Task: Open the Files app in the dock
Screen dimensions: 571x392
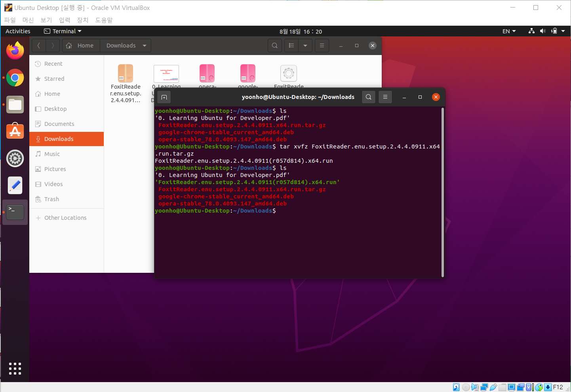Action: tap(15, 105)
